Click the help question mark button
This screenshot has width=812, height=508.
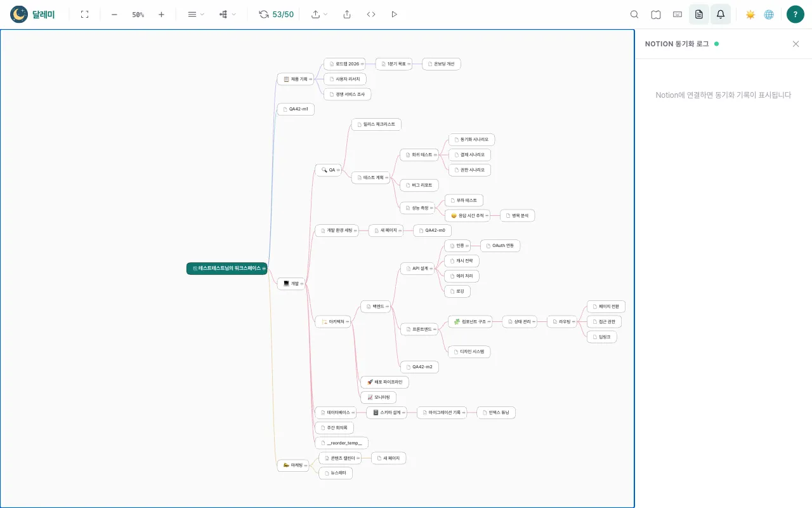point(796,14)
